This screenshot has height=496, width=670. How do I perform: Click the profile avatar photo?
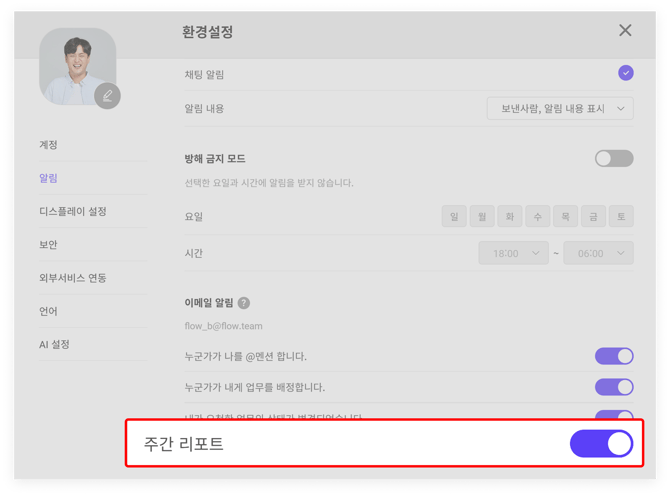coord(76,65)
